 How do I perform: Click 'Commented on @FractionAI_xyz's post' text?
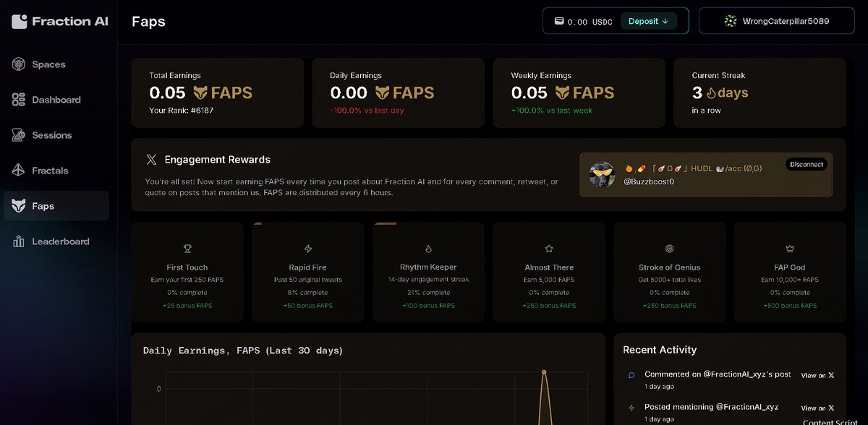(718, 374)
